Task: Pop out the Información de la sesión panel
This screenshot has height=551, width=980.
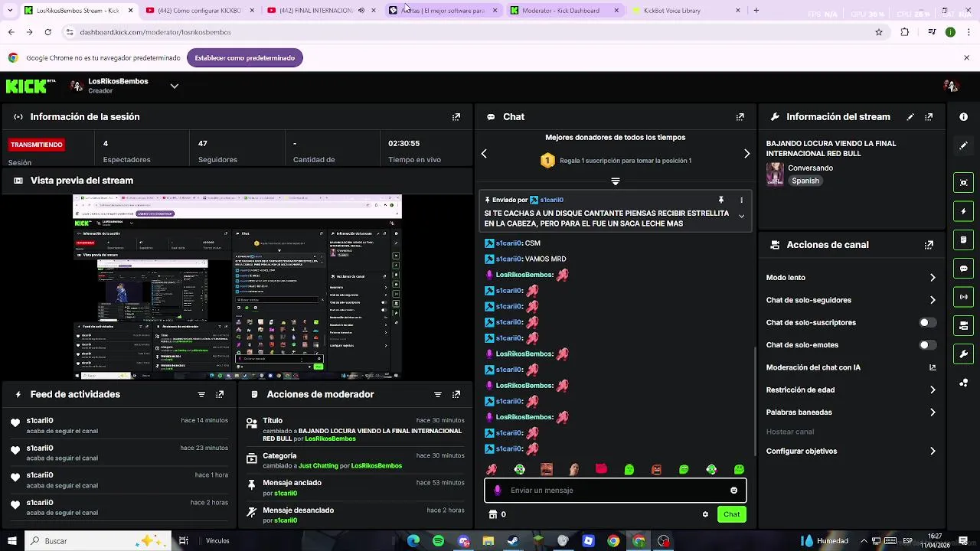Action: (456, 117)
